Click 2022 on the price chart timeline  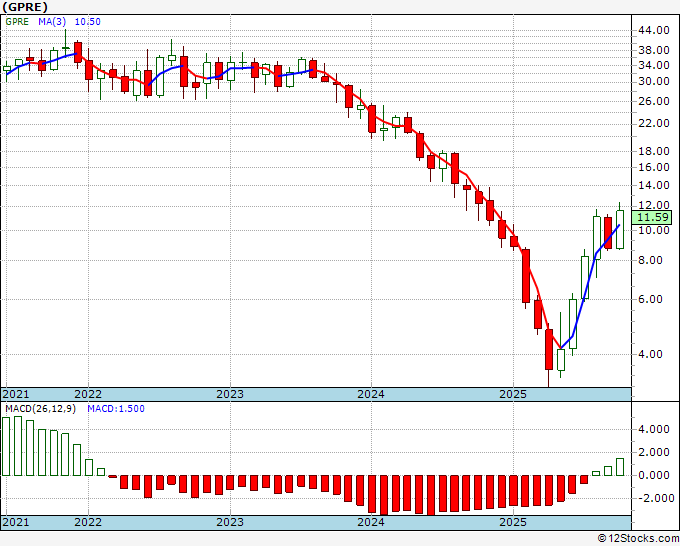[88, 394]
